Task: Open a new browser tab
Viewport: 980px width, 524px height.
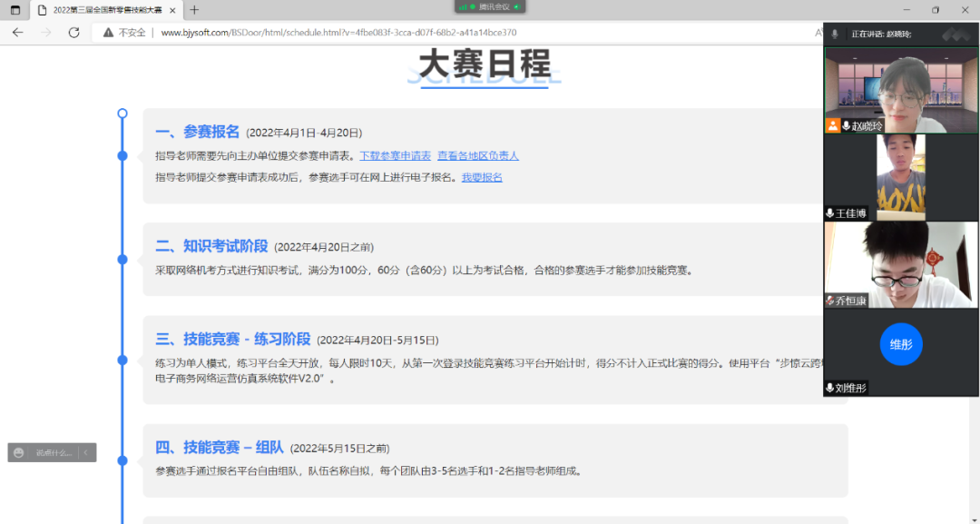Action: pyautogui.click(x=194, y=10)
